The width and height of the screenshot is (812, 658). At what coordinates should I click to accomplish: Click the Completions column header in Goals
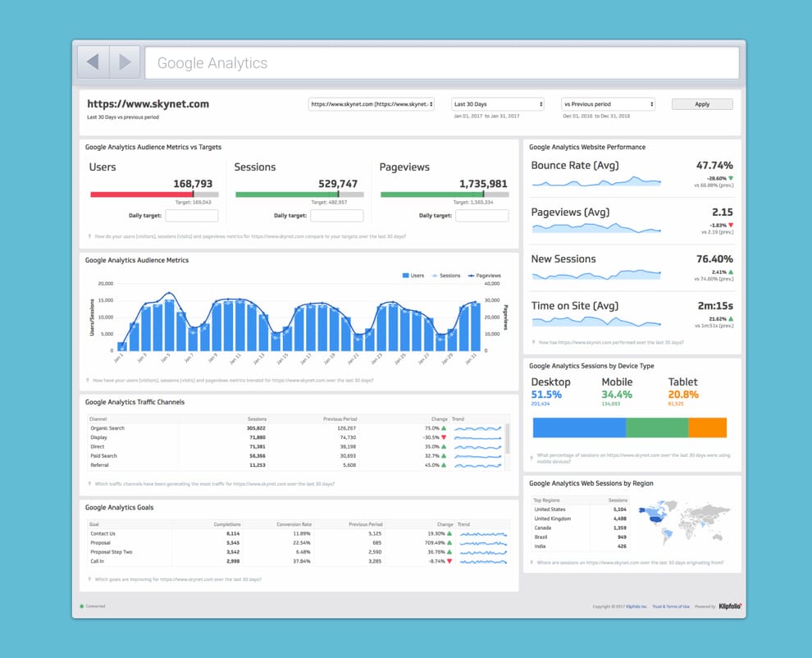227,524
